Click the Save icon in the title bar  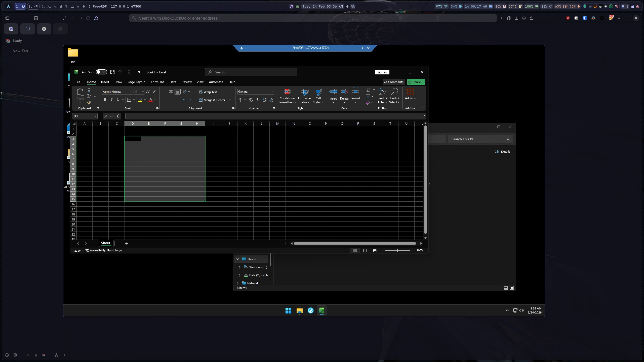[112, 72]
